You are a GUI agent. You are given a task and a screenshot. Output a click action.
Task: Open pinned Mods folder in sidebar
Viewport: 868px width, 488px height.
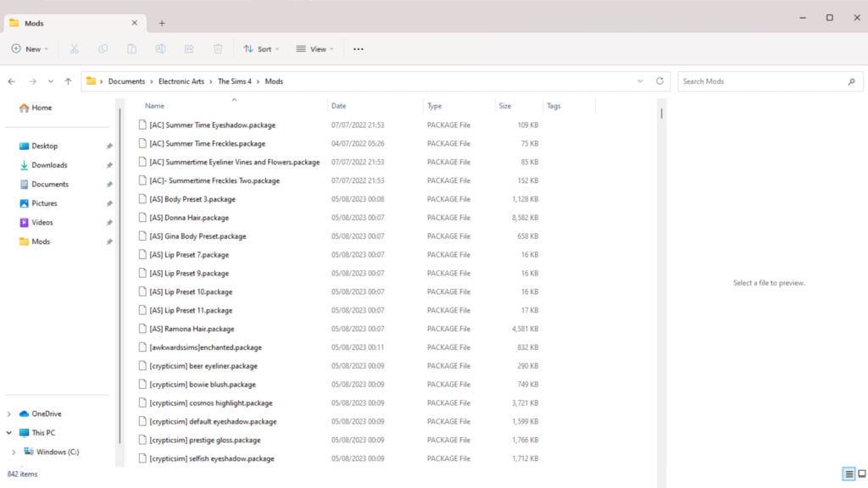(x=35, y=241)
